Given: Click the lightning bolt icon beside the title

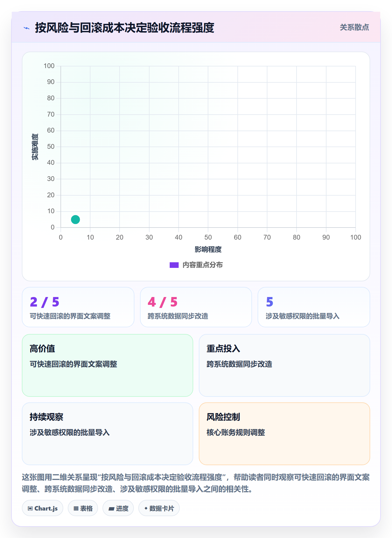Looking at the screenshot, I should pyautogui.click(x=27, y=28).
